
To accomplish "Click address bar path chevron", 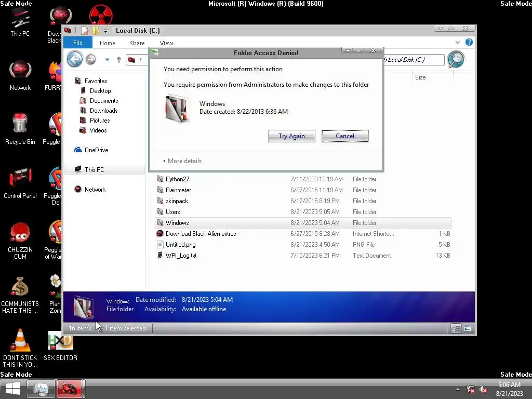I will click(140, 60).
